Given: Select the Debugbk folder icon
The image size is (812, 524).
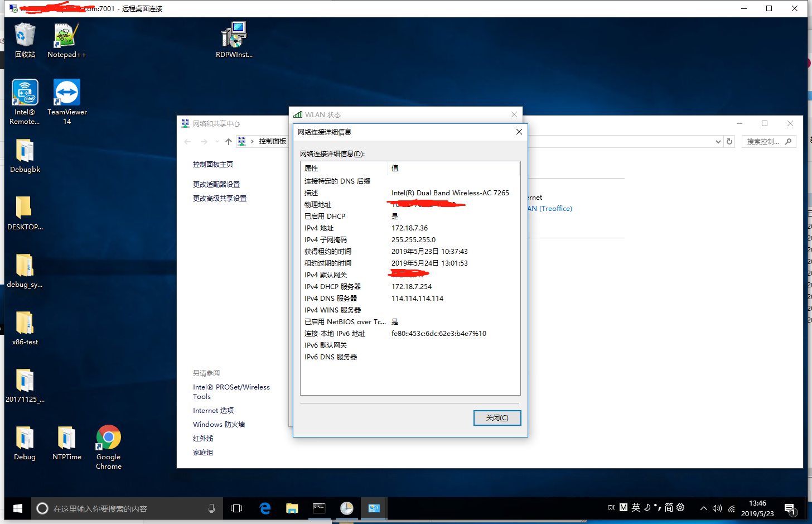Looking at the screenshot, I should [25, 156].
